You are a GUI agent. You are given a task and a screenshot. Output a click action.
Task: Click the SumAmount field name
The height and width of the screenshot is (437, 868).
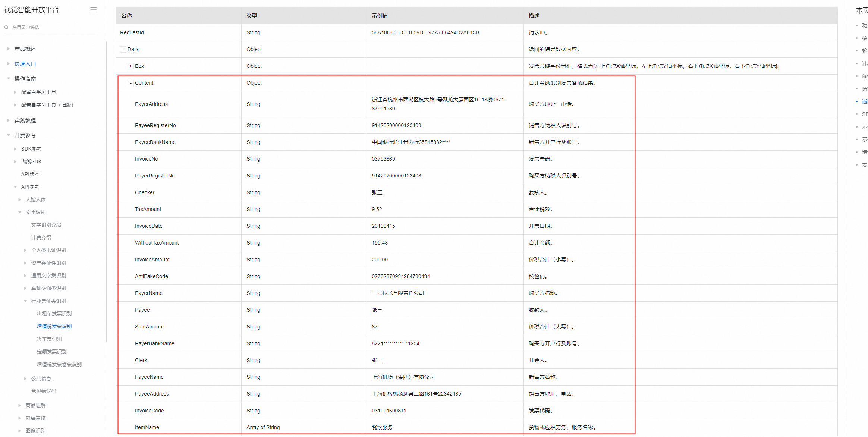tap(150, 327)
